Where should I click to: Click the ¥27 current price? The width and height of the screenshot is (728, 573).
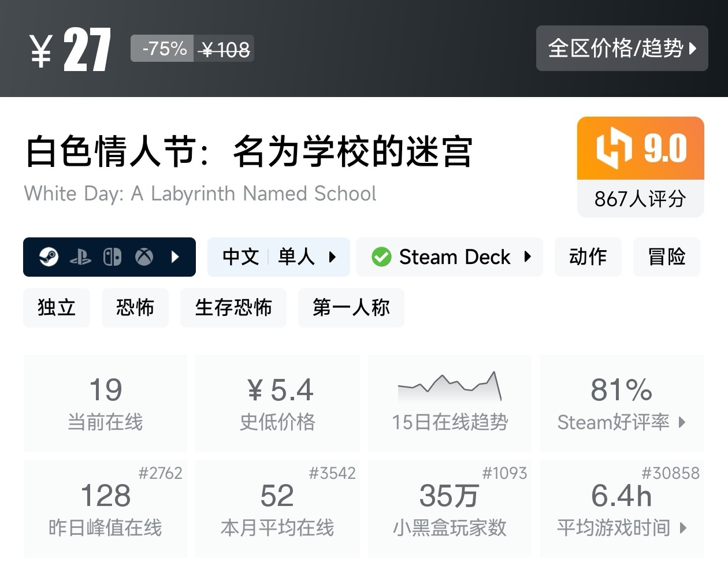pos(70,50)
